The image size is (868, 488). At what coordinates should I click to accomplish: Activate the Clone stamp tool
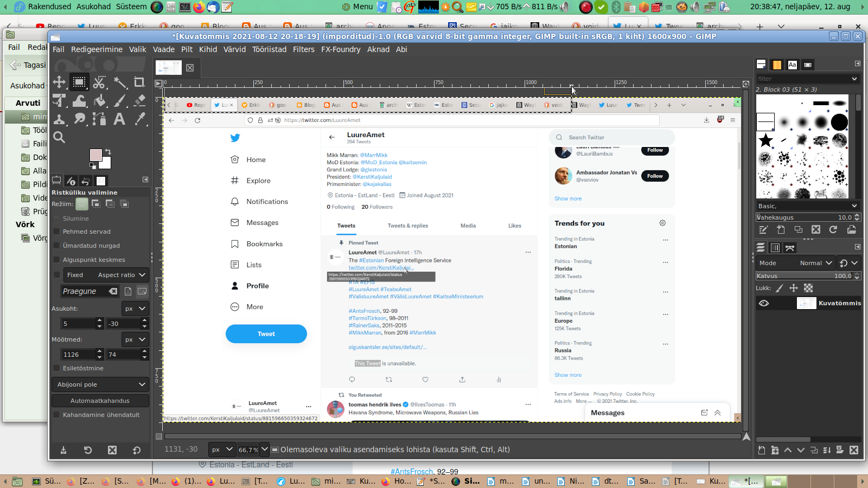tap(59, 119)
